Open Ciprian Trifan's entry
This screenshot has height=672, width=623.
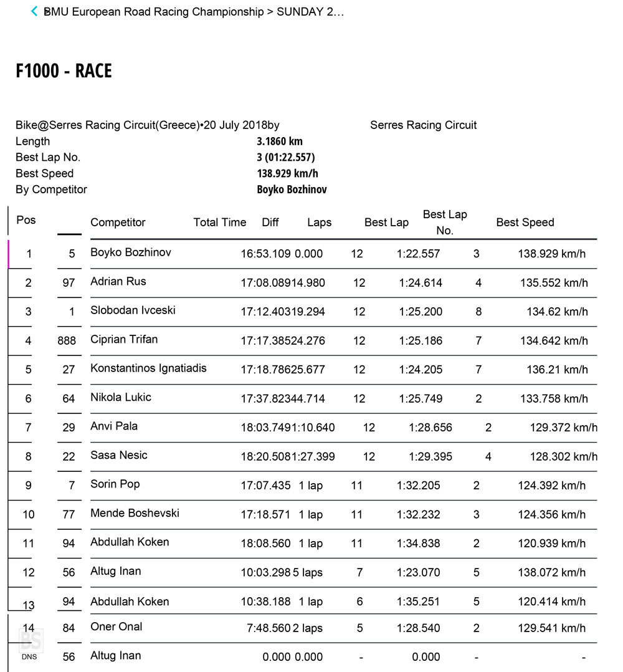[124, 339]
